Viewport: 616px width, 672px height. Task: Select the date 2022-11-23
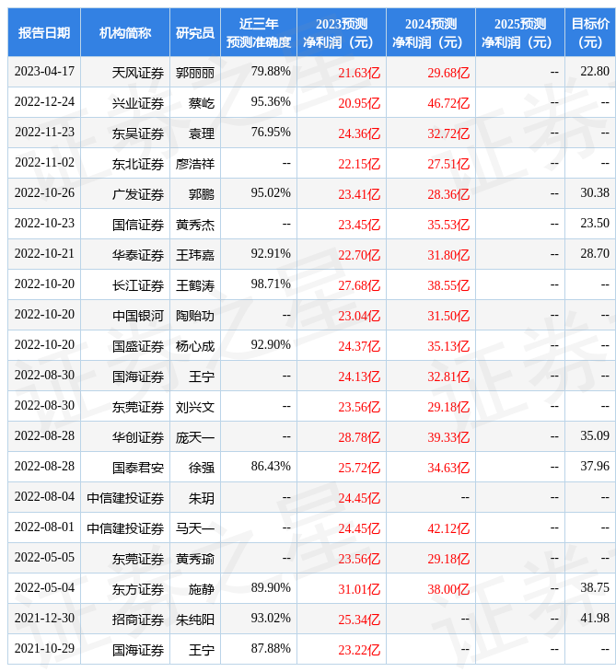click(44, 132)
